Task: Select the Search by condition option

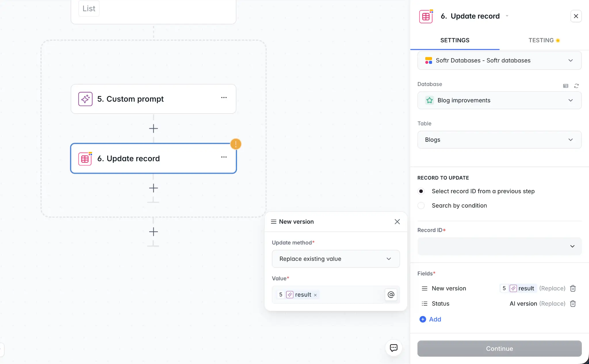Action: [x=421, y=206]
